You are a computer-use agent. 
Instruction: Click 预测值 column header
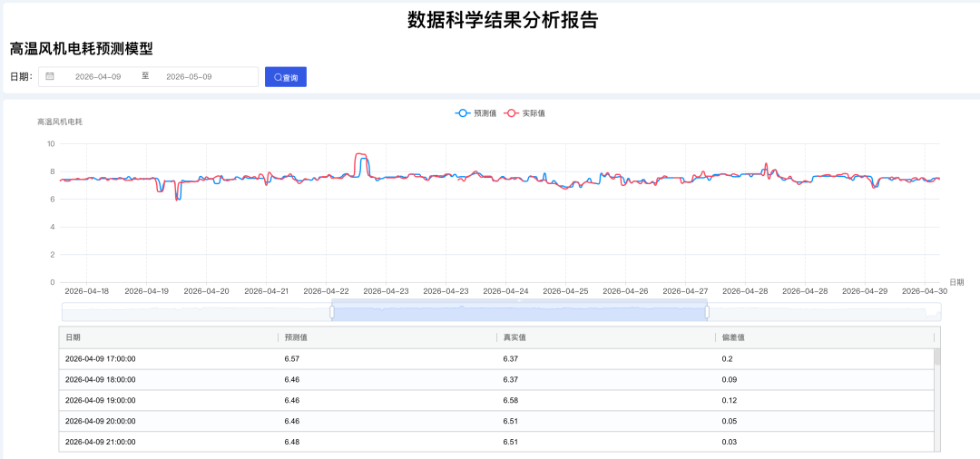[x=387, y=337]
